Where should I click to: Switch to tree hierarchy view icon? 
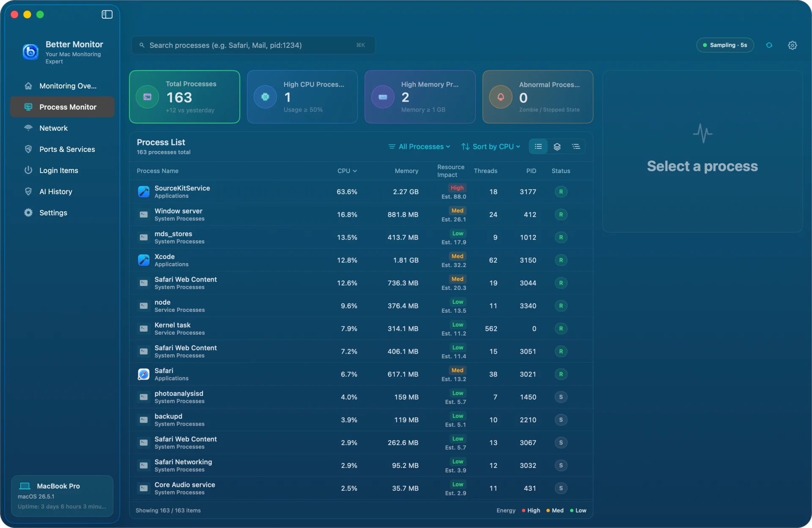click(x=576, y=146)
